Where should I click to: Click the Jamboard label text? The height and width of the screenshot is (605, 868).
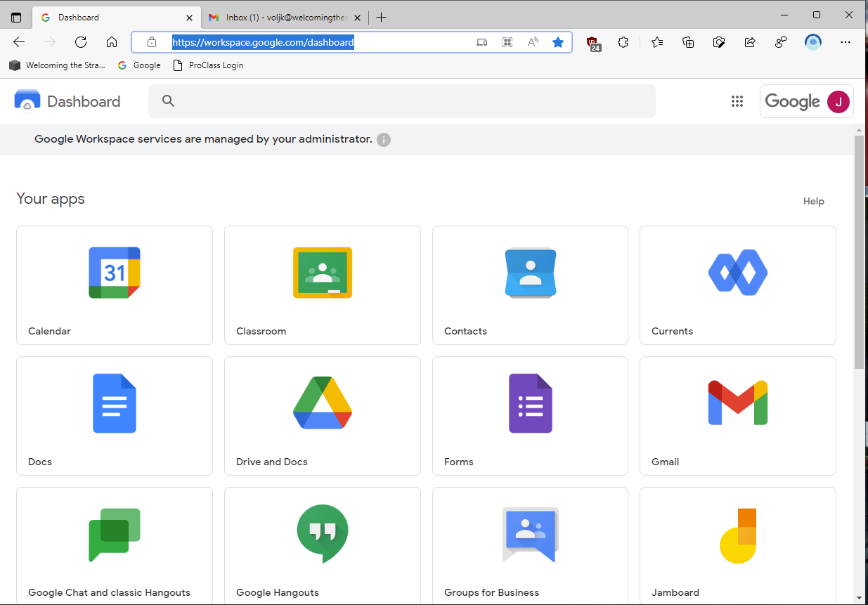click(x=675, y=592)
